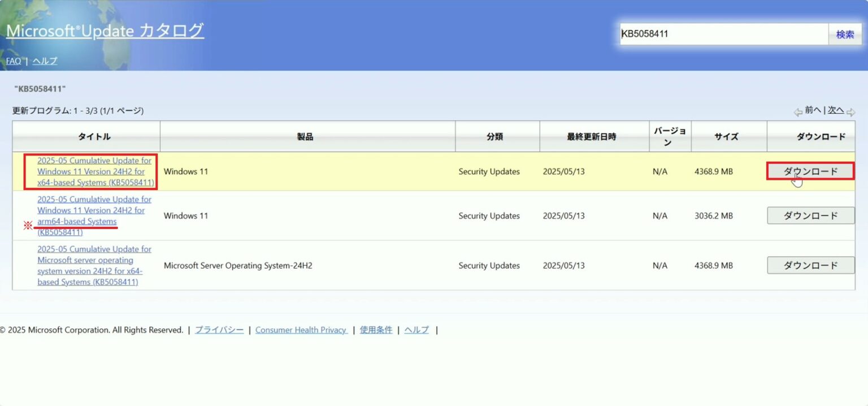
Task: Open ヘルプ from the header
Action: [x=44, y=61]
